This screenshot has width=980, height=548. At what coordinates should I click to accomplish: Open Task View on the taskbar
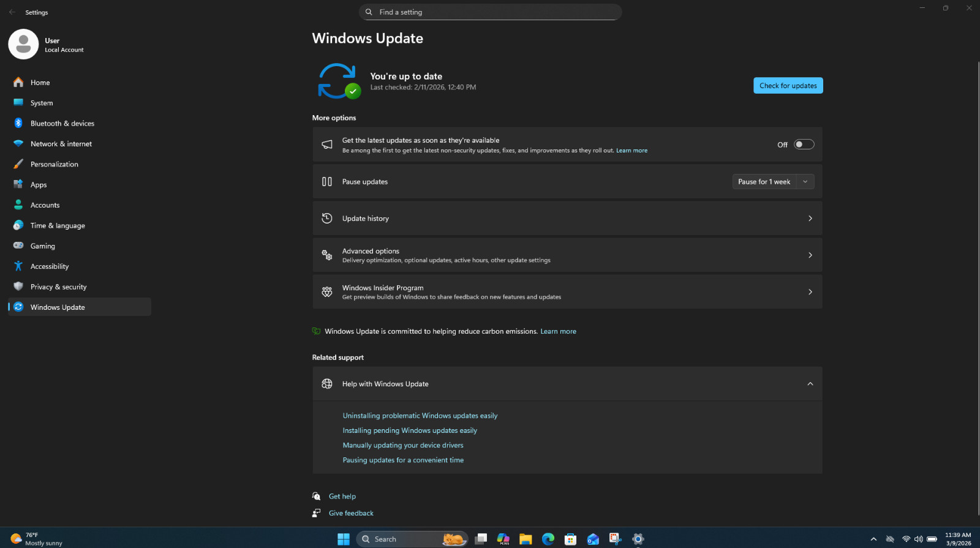coord(481,539)
